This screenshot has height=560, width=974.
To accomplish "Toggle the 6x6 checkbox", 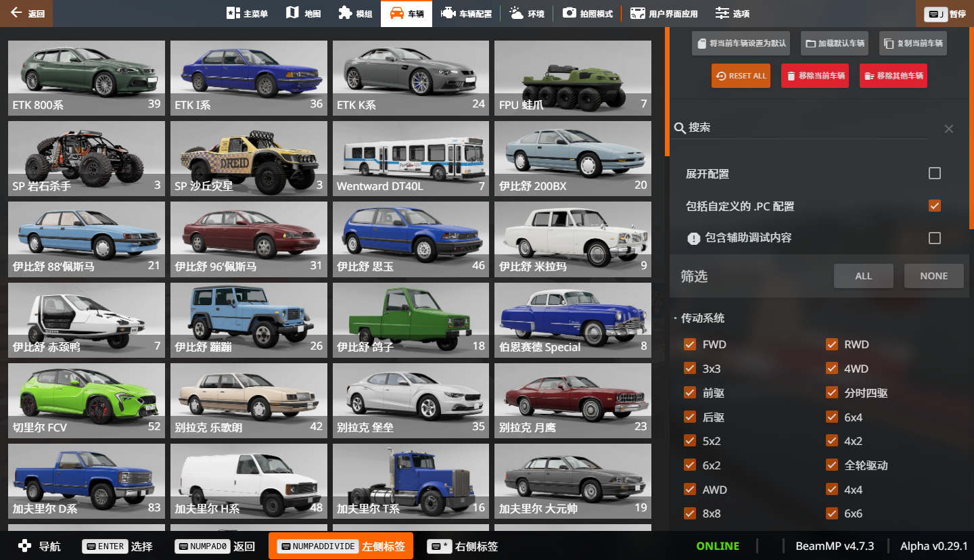I will [x=832, y=513].
